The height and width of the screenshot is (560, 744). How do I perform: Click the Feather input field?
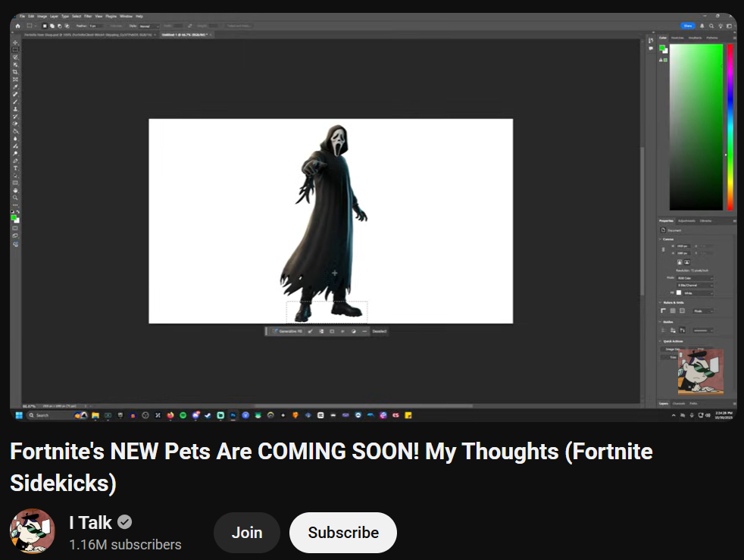click(x=96, y=26)
